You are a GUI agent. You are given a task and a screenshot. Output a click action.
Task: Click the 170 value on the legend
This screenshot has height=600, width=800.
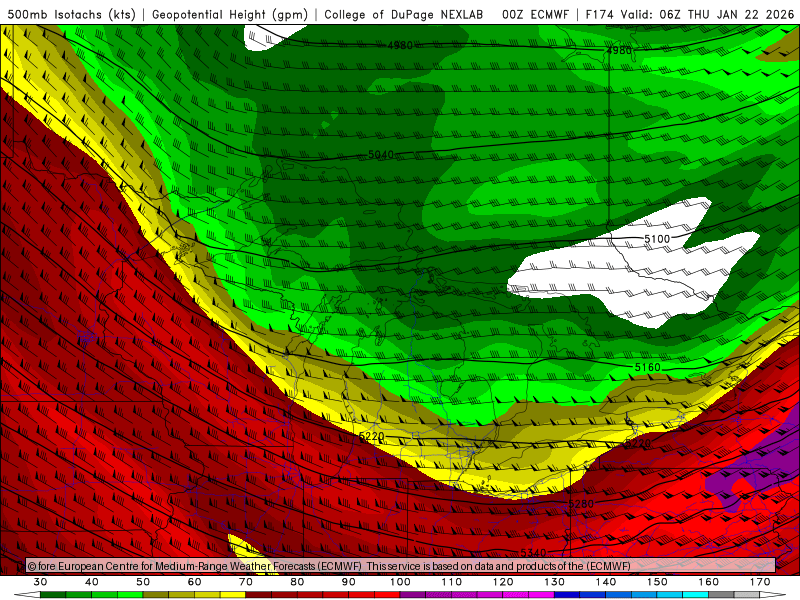(760, 582)
